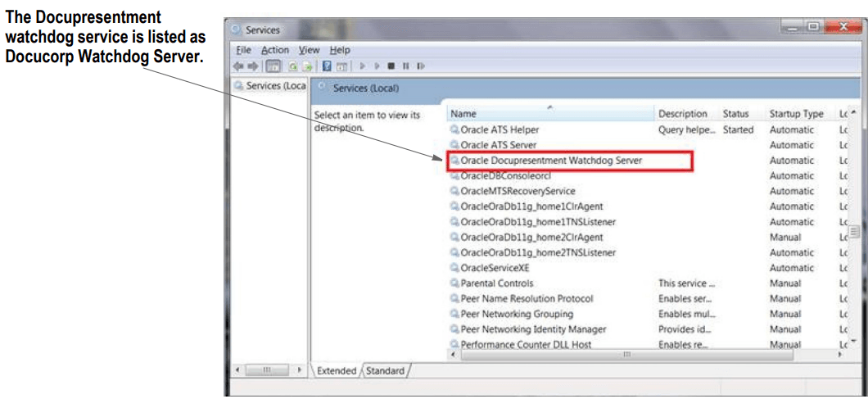Select the OracleOraDb11g_home2TNSListener service name
Image resolution: width=868 pixels, height=399 pixels.
tap(538, 252)
